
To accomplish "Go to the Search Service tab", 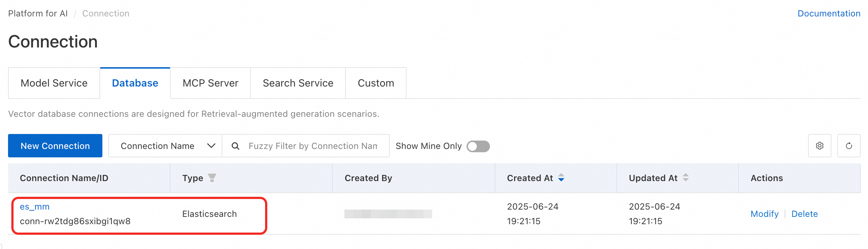I will click(x=298, y=83).
